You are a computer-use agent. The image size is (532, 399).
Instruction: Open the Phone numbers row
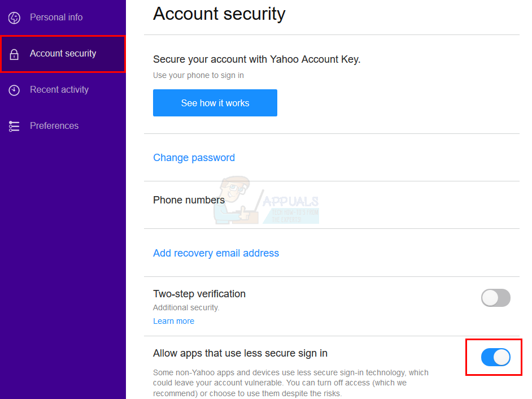[x=189, y=200]
